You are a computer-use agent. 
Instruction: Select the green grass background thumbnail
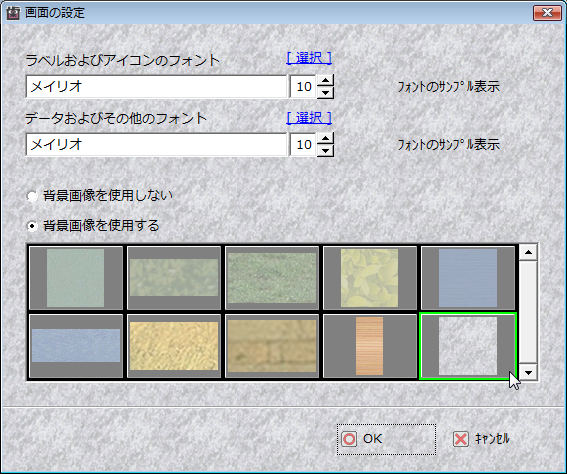coord(272,278)
